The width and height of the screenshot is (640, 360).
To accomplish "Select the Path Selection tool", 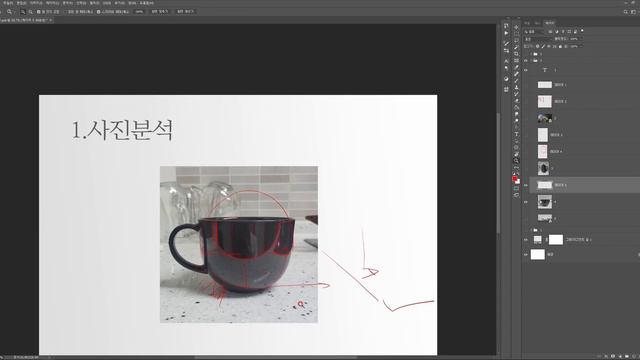I will coord(516,141).
